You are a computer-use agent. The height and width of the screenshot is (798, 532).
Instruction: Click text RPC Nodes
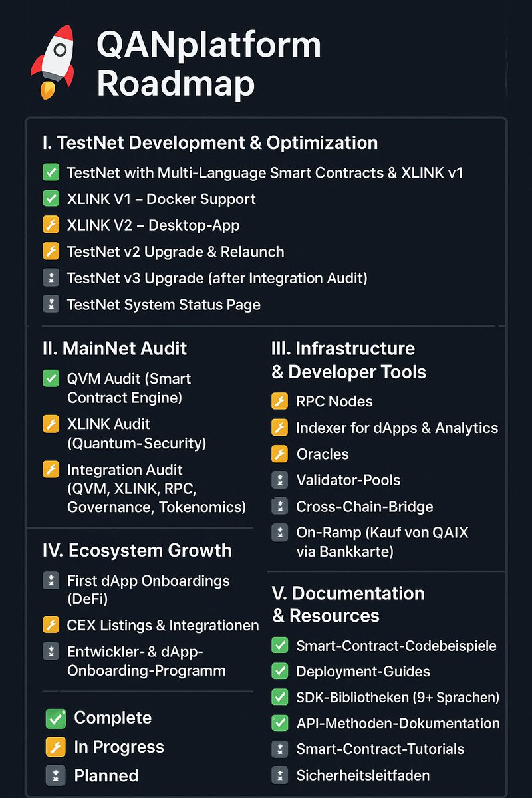point(334,402)
